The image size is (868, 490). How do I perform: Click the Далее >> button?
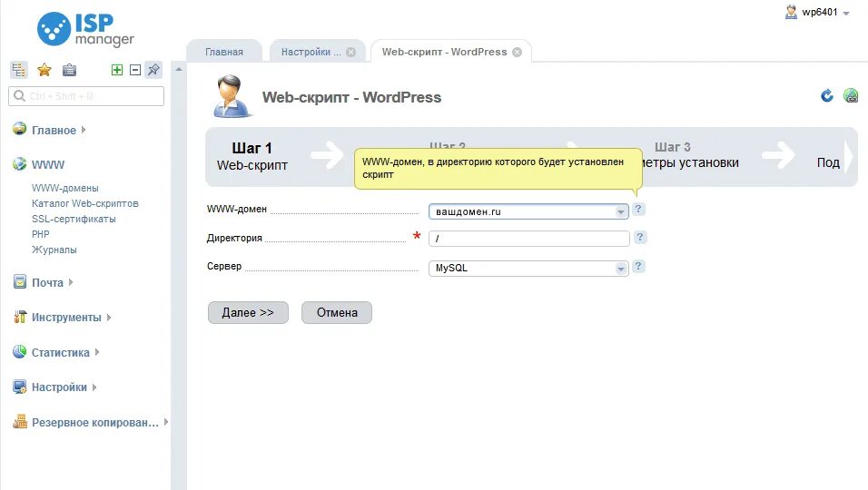[x=248, y=312]
